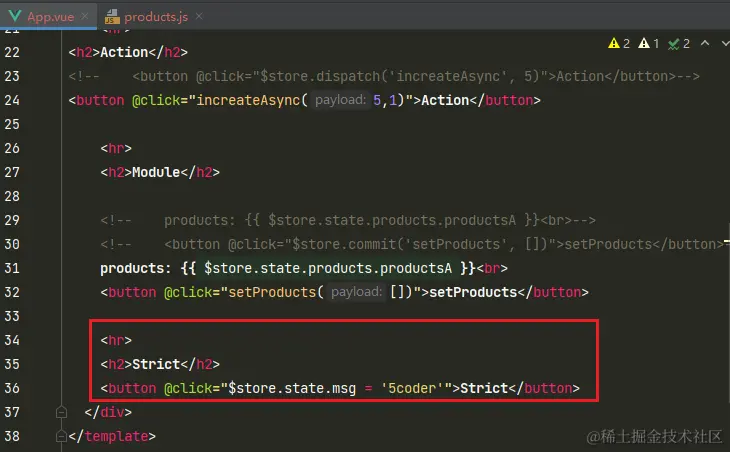
Task: Click the Action heading text on line 22
Action: click(x=124, y=52)
